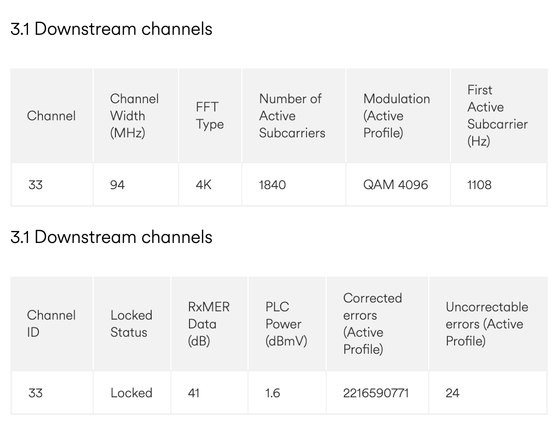Image resolution: width=553 pixels, height=429 pixels.
Task: Select the 'QAM 4096' modulation cell
Action: pyautogui.click(x=395, y=185)
